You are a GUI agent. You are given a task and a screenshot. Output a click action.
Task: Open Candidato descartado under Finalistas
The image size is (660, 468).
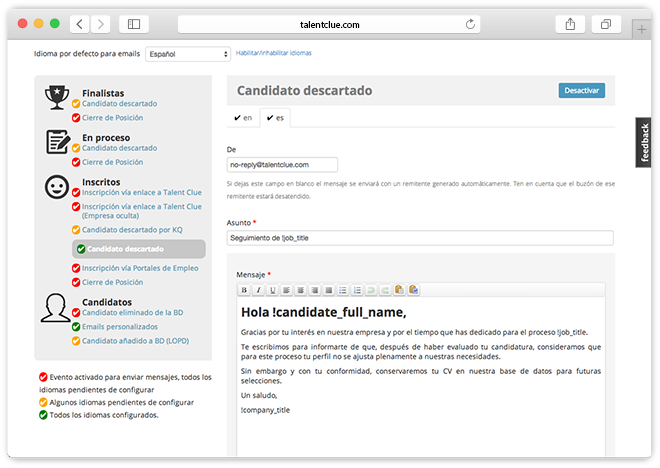[x=120, y=104]
